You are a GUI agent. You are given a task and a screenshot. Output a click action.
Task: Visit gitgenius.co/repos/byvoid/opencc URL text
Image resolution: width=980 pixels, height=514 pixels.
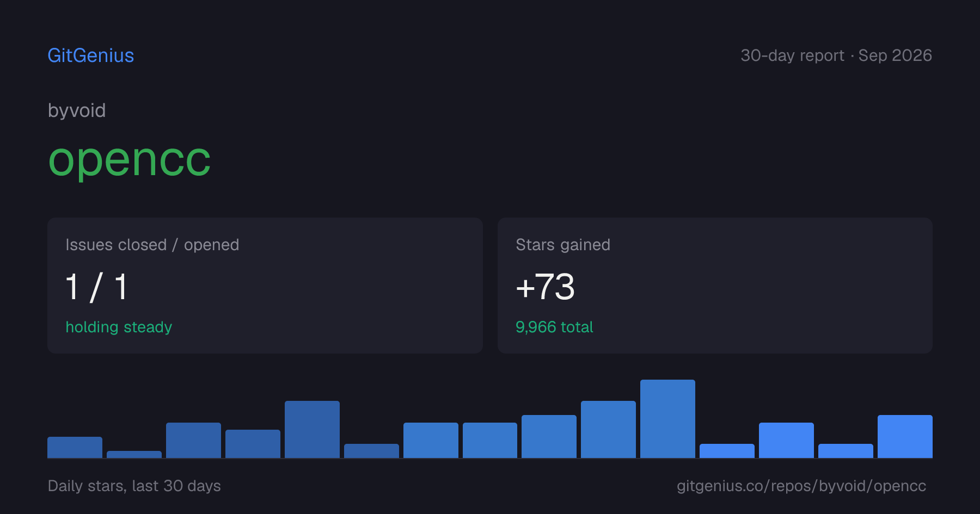point(801,486)
